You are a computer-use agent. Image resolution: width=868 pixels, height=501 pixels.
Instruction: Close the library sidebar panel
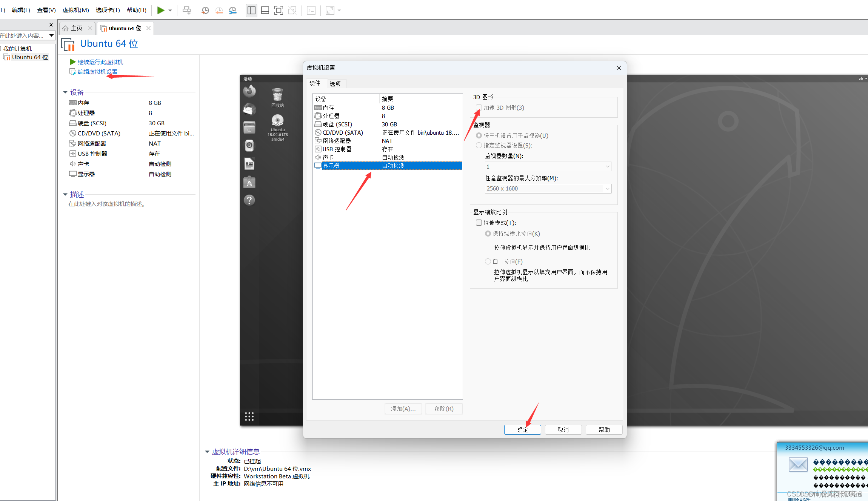point(51,25)
